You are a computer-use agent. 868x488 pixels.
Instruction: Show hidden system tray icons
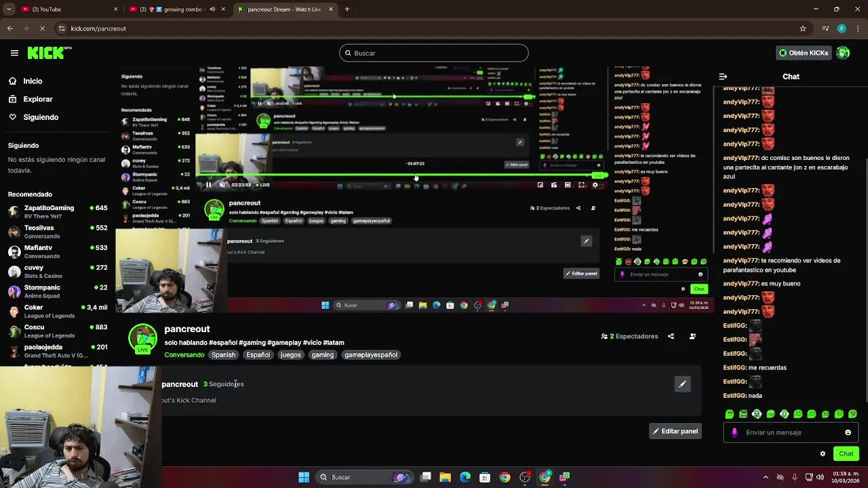766,477
